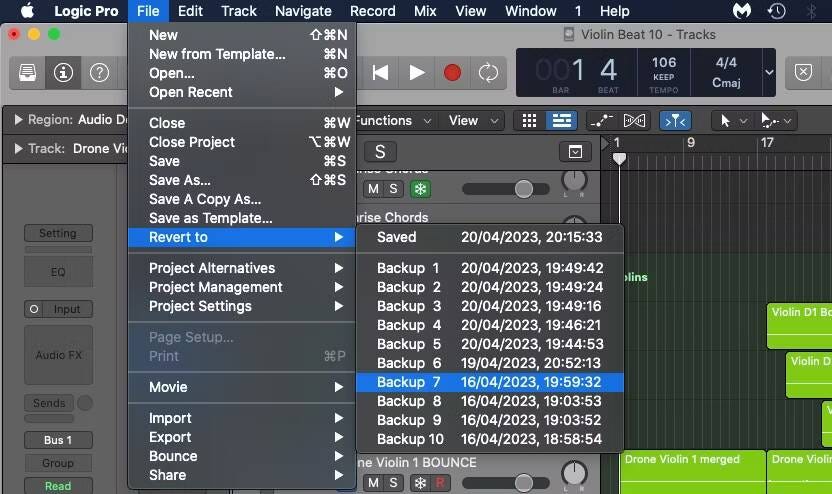Click the Audio FX slot
The image size is (832, 494).
pos(58,355)
